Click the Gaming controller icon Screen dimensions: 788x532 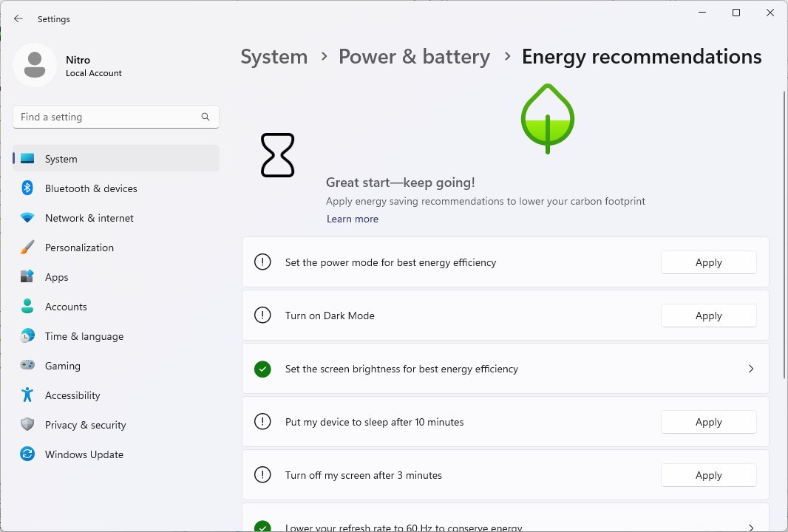coord(27,365)
